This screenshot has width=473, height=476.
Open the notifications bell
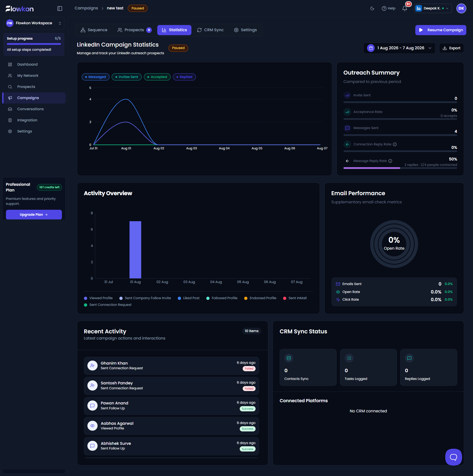point(405,8)
